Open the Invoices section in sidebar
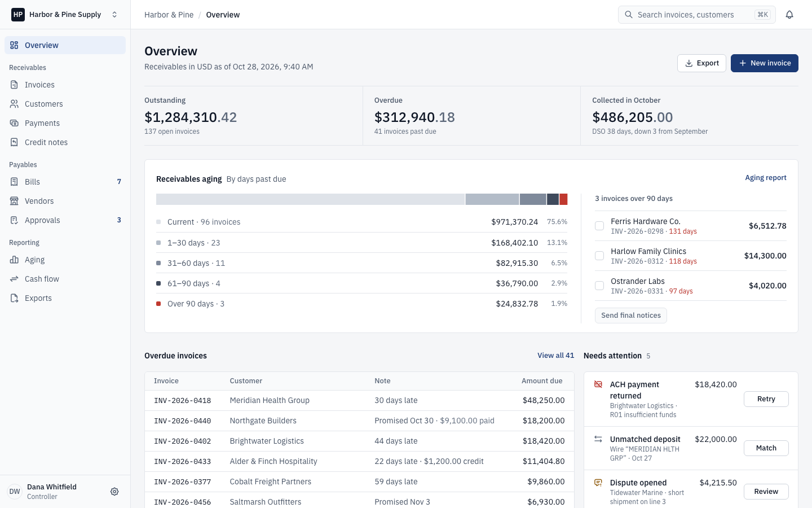Viewport: 812px width, 508px height. [65, 85]
